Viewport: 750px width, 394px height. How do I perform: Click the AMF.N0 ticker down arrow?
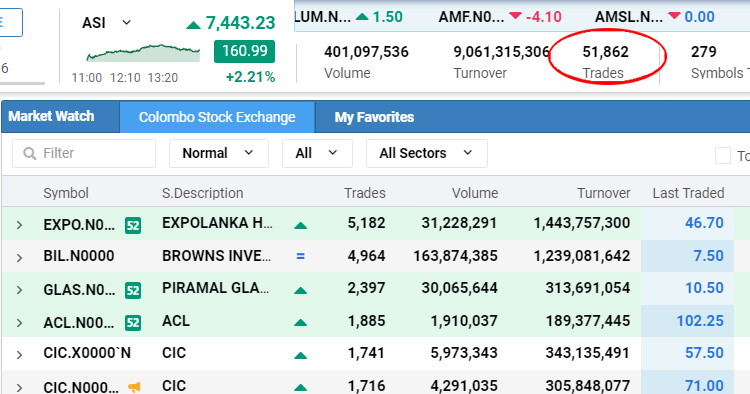tap(515, 17)
